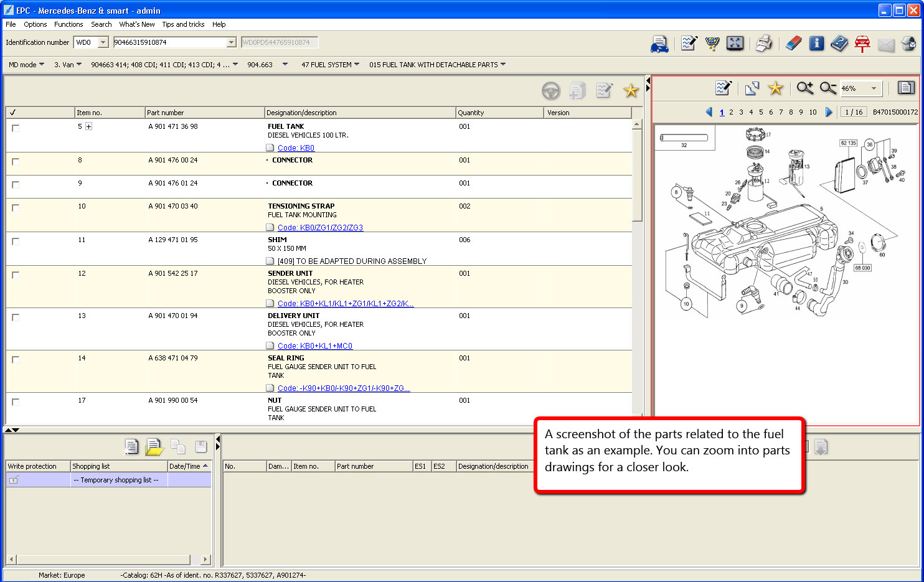Check the box for item 9 CONNECTOR
This screenshot has height=582, width=924.
tap(16, 184)
